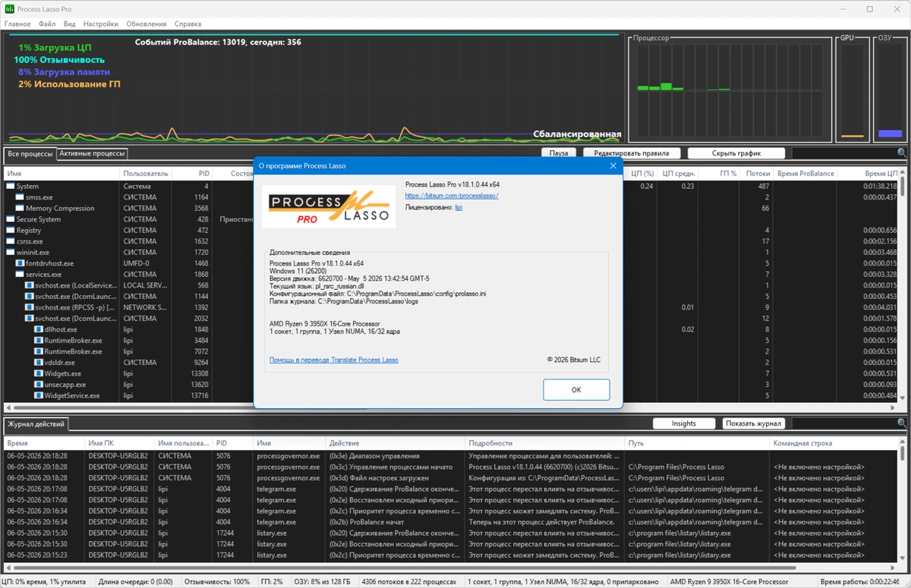Image resolution: width=911 pixels, height=588 pixels.
Task: Click the unsecapp.exe process icon
Action: click(38, 385)
